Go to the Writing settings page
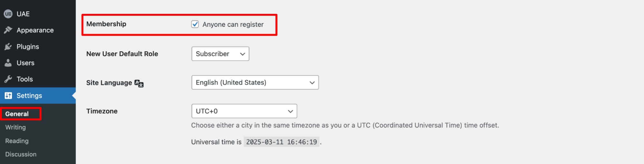 (15, 127)
